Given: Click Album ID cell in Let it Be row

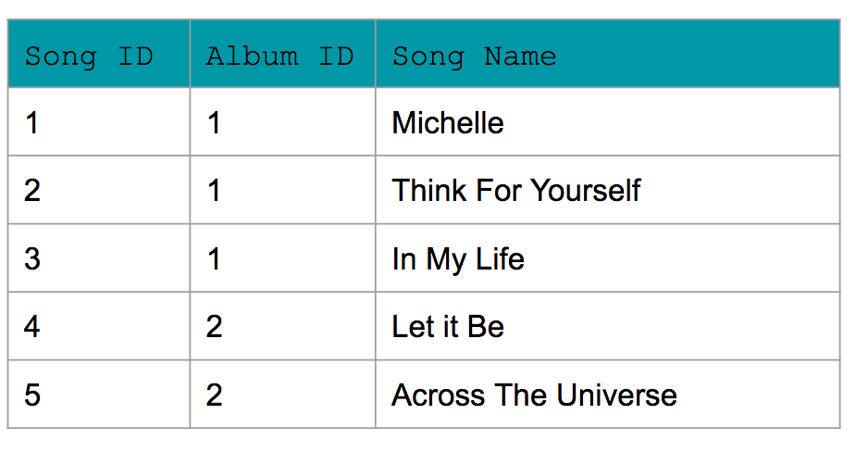Looking at the screenshot, I should coord(215,326).
